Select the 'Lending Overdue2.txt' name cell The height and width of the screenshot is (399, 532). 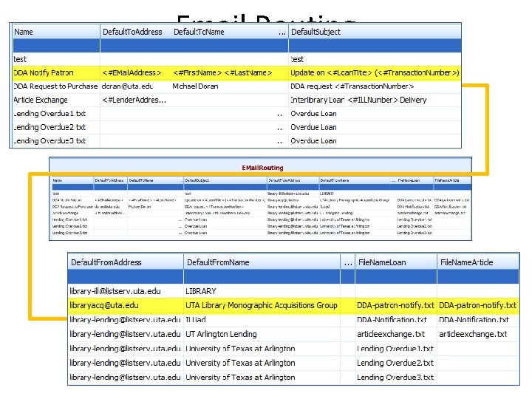click(x=56, y=127)
